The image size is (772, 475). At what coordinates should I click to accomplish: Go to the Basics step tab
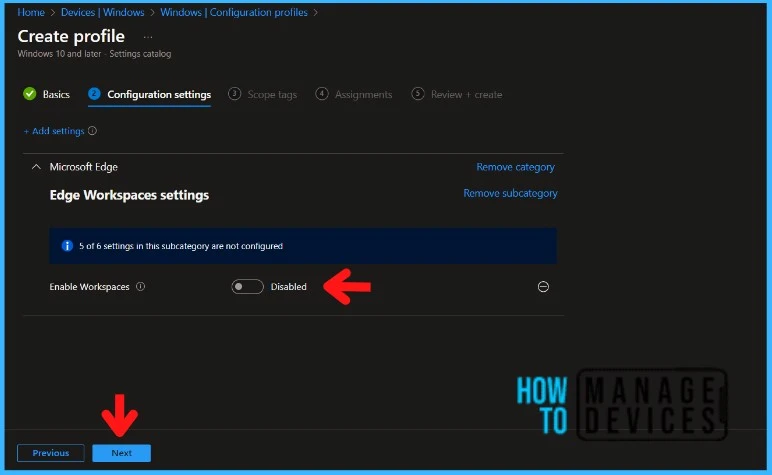click(47, 94)
